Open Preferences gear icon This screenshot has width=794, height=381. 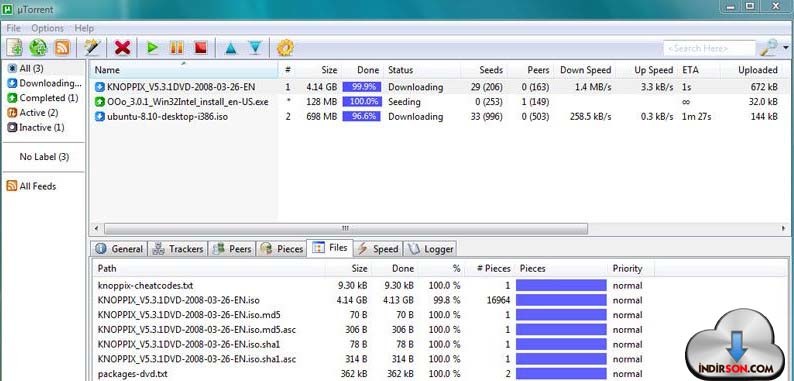tap(285, 48)
